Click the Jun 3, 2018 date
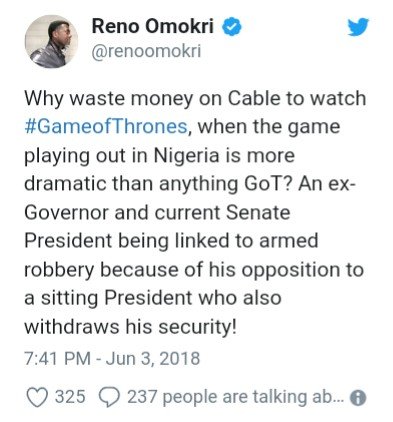The width and height of the screenshot is (393, 422). coord(153,359)
